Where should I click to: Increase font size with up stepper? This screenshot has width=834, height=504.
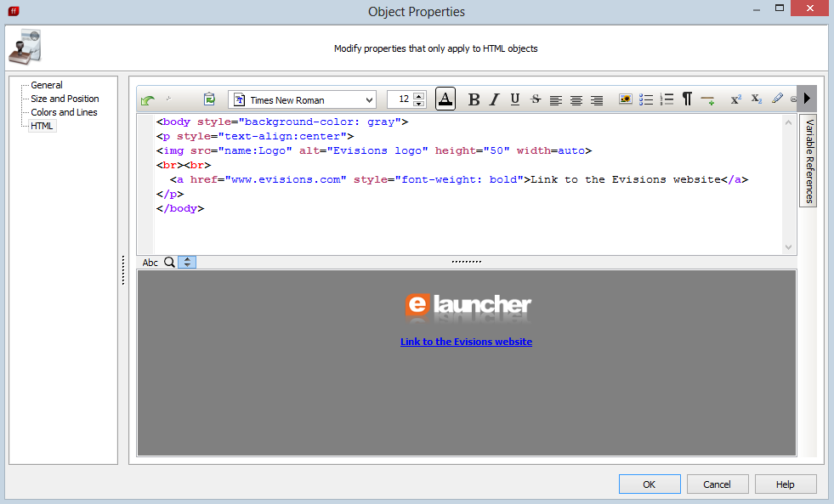coord(419,96)
